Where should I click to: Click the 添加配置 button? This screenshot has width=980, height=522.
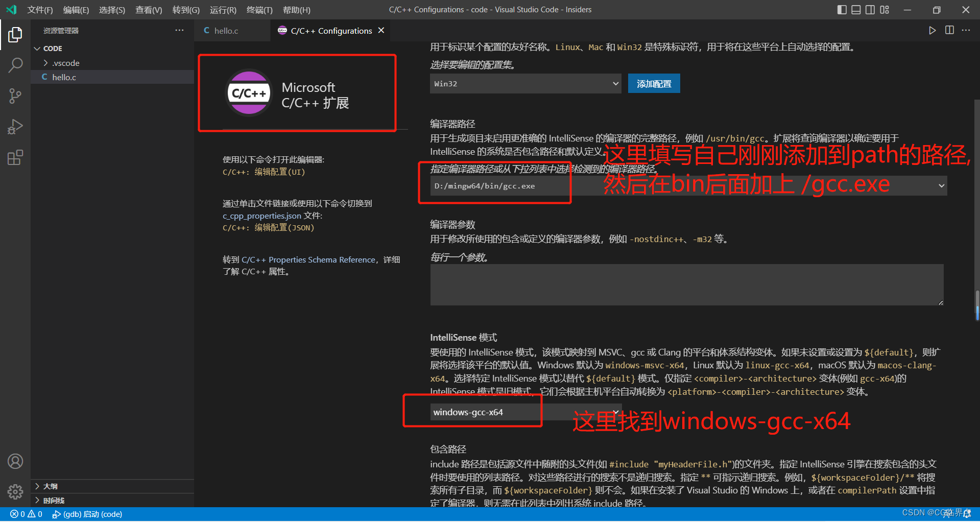[x=654, y=84]
